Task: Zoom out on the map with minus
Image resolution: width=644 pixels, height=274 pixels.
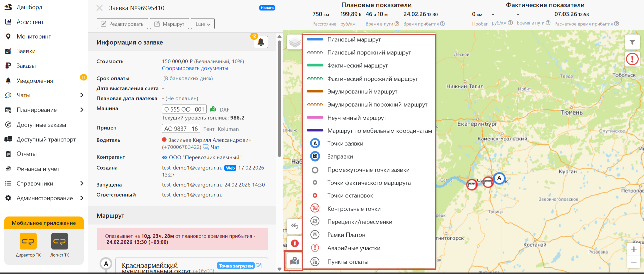Action: [634, 262]
